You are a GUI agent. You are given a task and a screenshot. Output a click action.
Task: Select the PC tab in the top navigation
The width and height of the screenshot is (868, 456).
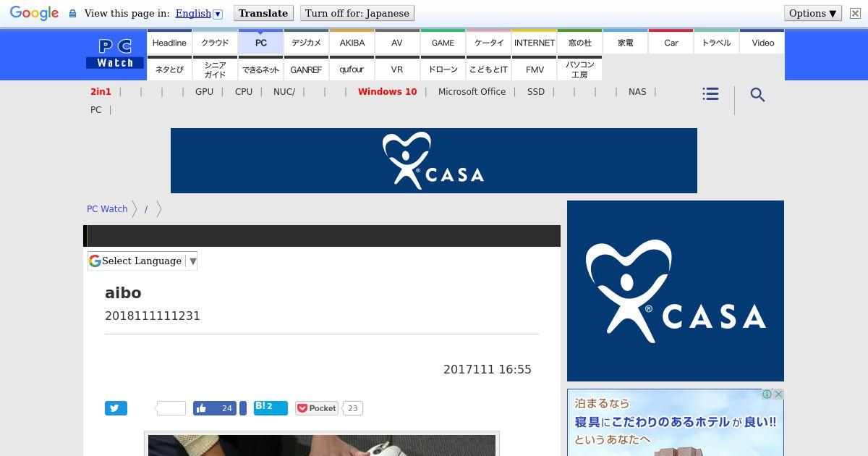click(260, 43)
